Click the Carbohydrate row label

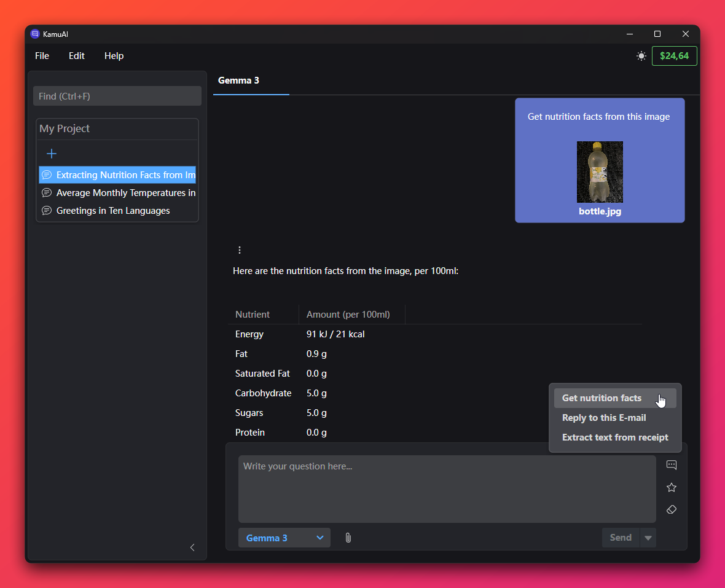[264, 393]
